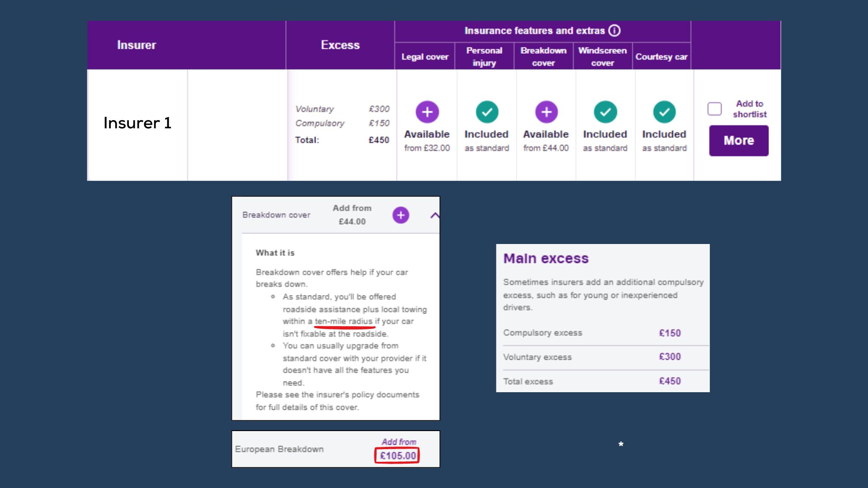The width and height of the screenshot is (868, 488).
Task: Click the More button for Insurer 1
Action: [x=738, y=141]
